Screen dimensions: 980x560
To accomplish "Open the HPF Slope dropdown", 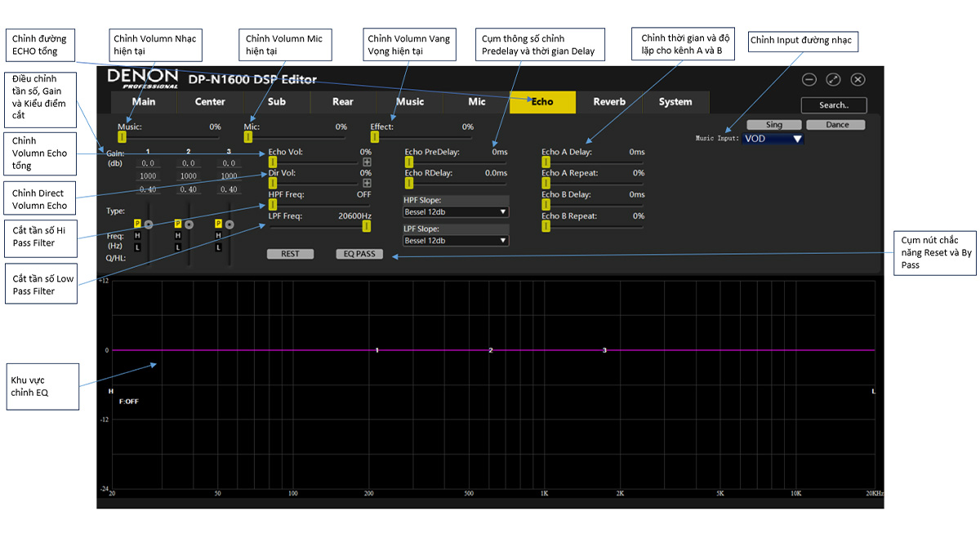I will (x=456, y=211).
